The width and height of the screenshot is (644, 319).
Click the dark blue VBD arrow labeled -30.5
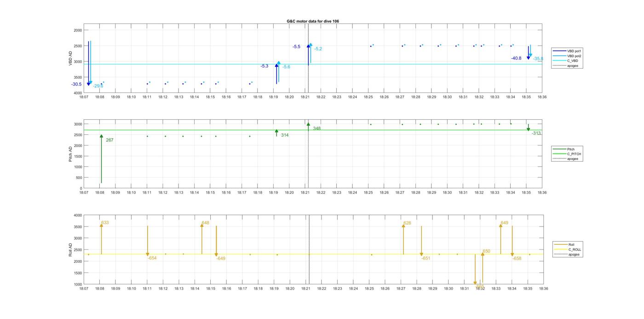pyautogui.click(x=89, y=64)
